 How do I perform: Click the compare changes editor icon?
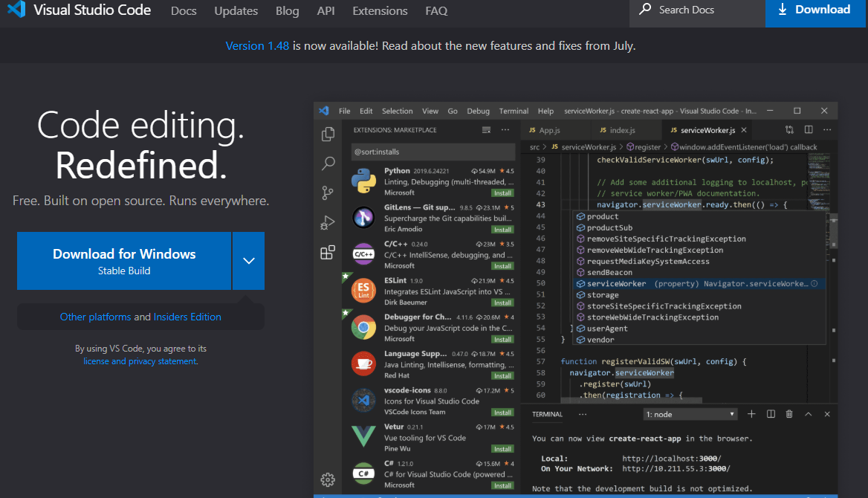(789, 129)
